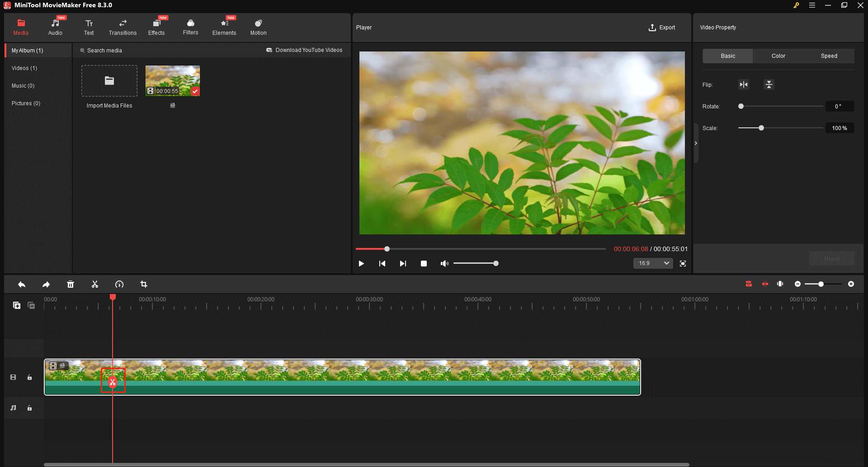The image size is (868, 467).
Task: Switch to Color property tab
Action: pos(778,56)
